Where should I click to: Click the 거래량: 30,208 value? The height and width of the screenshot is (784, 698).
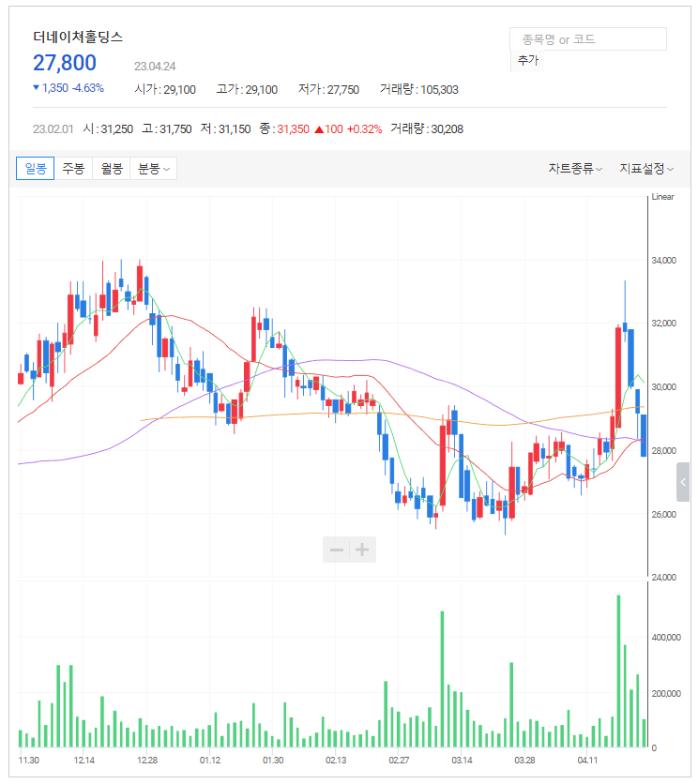click(x=427, y=129)
